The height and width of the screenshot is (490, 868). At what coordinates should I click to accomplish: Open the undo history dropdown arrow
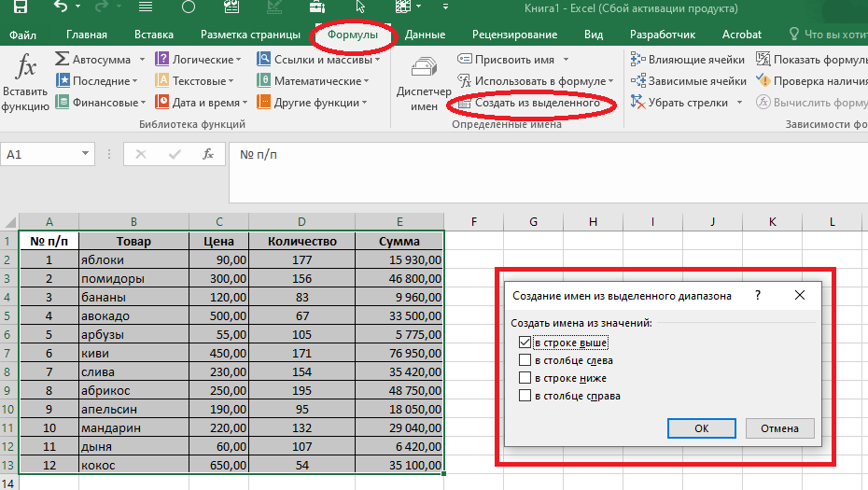coord(77,7)
